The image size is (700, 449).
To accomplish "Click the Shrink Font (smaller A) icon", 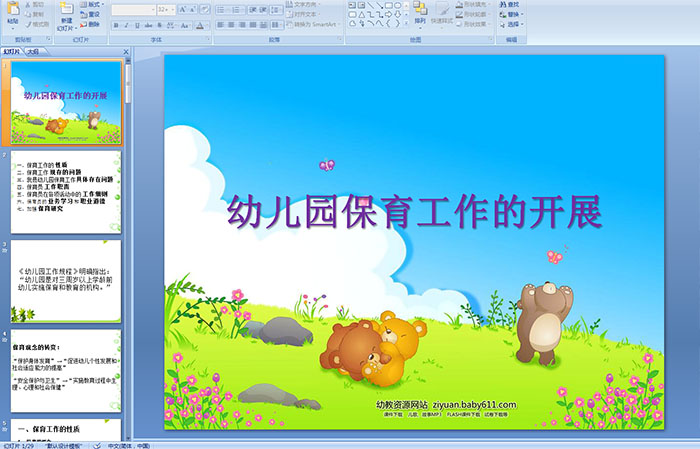I will pyautogui.click(x=192, y=9).
